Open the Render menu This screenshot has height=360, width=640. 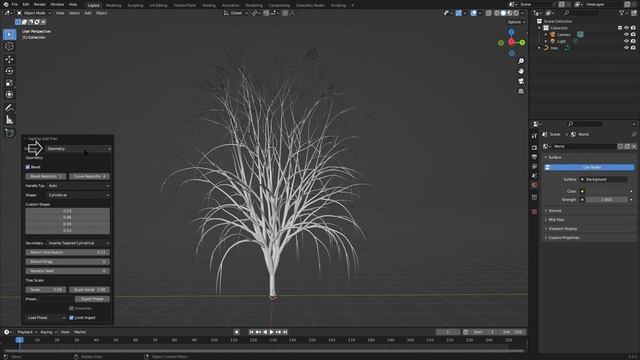pyautogui.click(x=40, y=4)
